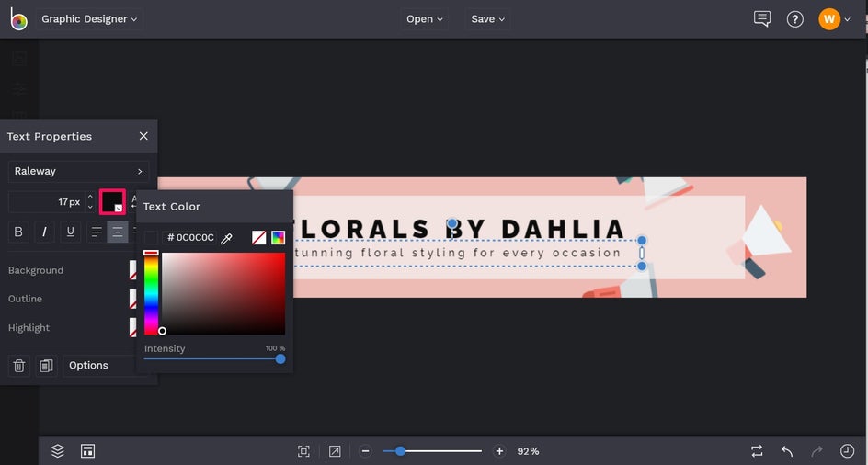The height and width of the screenshot is (465, 868).
Task: Open the template layout icon
Action: click(87, 450)
